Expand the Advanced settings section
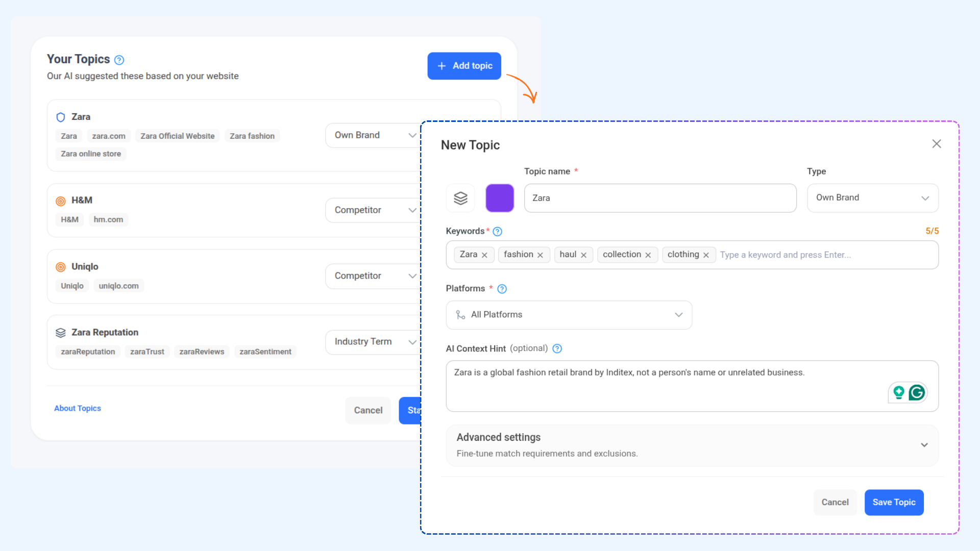Screen dimensions: 980x551 coord(692,445)
